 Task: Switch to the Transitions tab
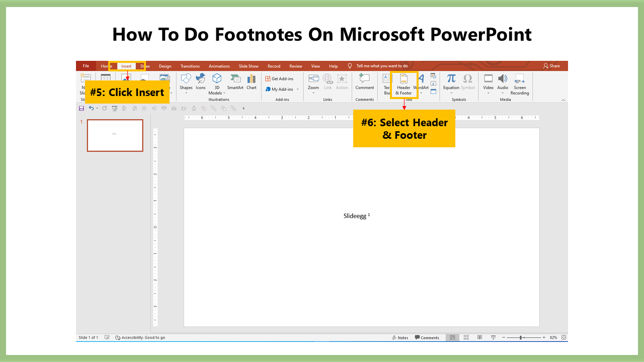coord(190,66)
